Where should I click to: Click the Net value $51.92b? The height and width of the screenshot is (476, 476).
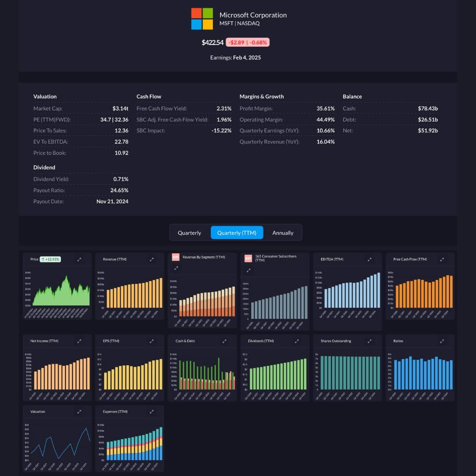tap(428, 130)
